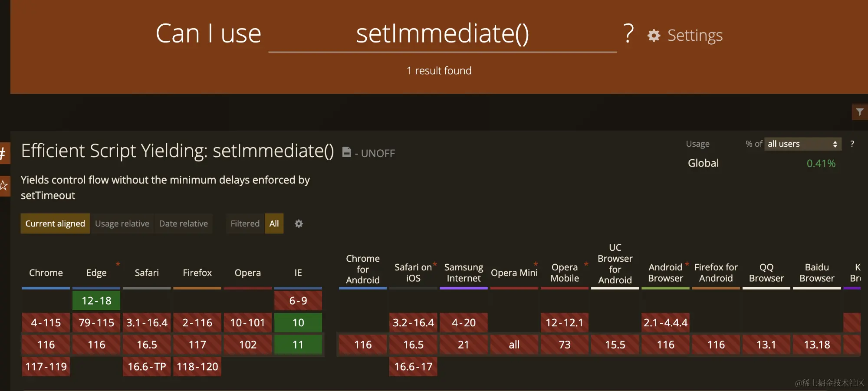Click the Samsung Internet header
The width and height of the screenshot is (868, 391).
point(464,273)
